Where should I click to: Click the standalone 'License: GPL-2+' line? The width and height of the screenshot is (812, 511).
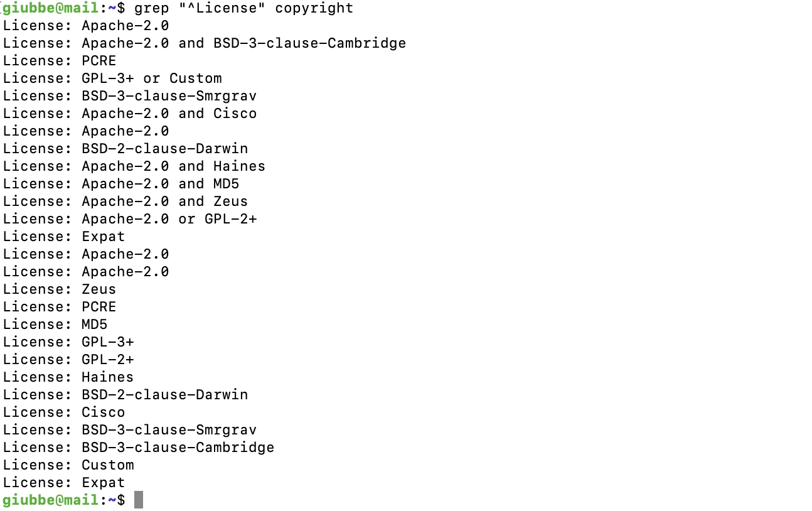click(x=68, y=360)
